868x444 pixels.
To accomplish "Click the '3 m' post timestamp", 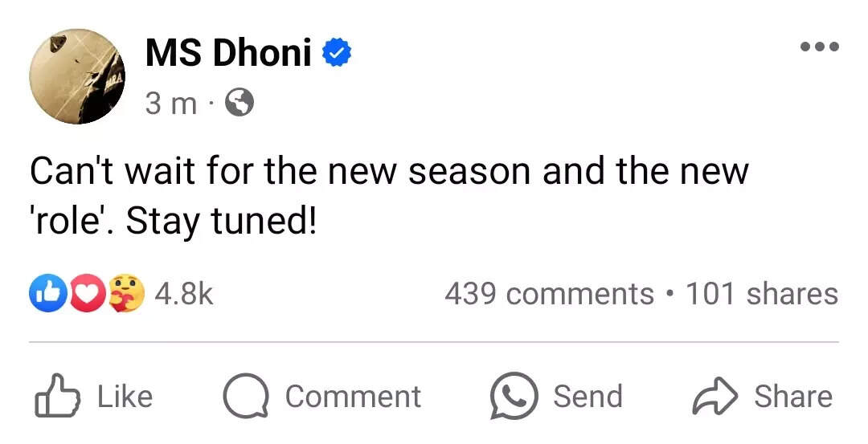I will click(170, 103).
